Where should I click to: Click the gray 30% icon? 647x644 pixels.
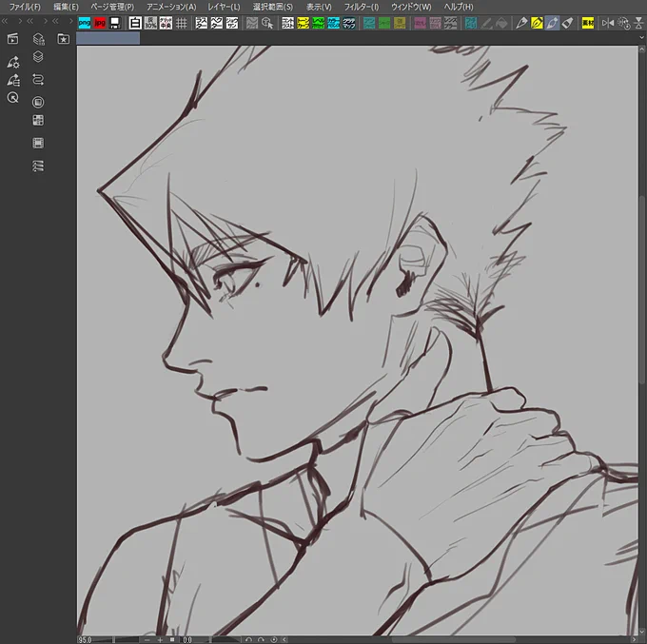pyautogui.click(x=150, y=23)
